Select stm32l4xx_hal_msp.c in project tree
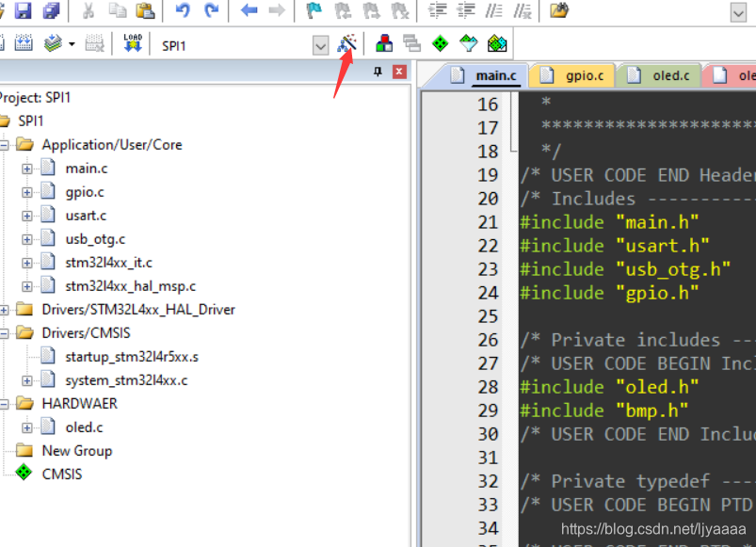The width and height of the screenshot is (756, 547). point(131,286)
